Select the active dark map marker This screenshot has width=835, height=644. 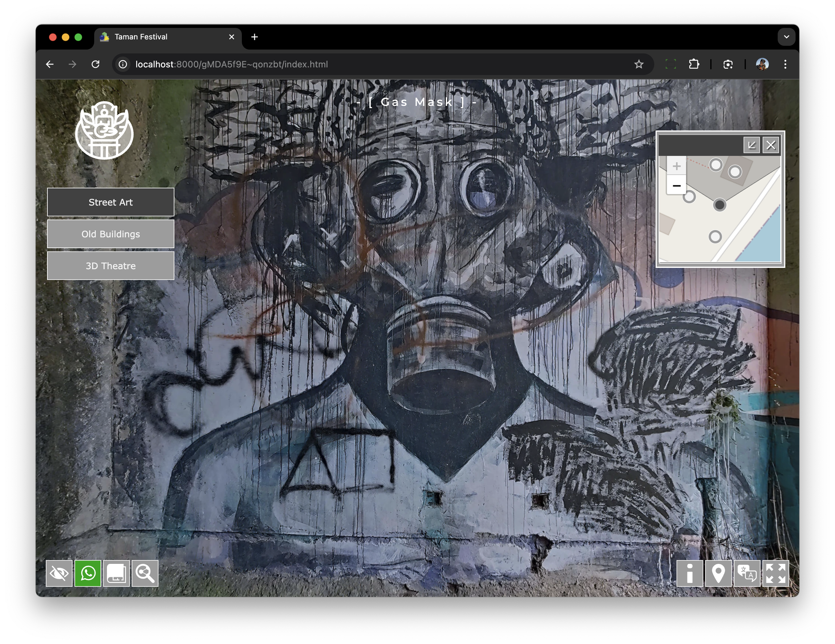[x=719, y=205]
